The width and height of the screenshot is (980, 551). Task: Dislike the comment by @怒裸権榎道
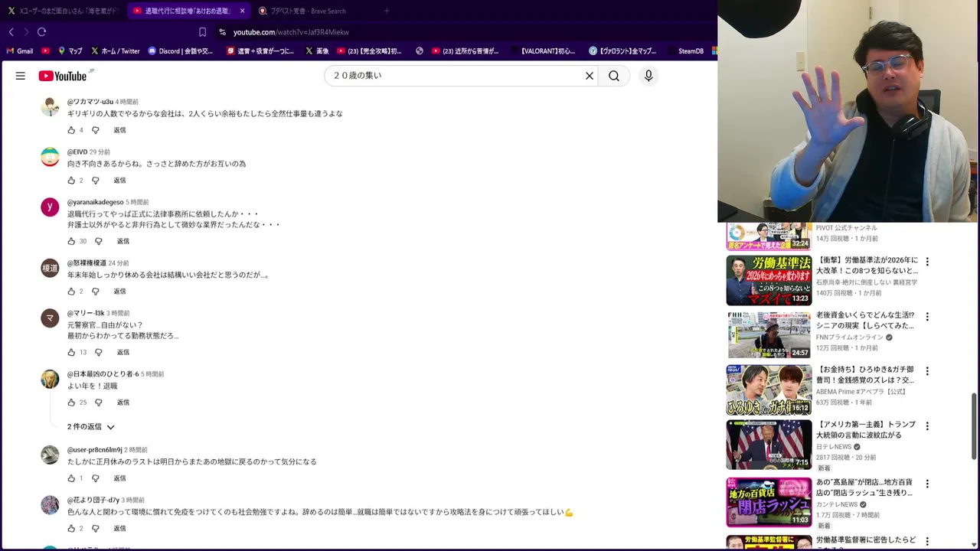96,292
